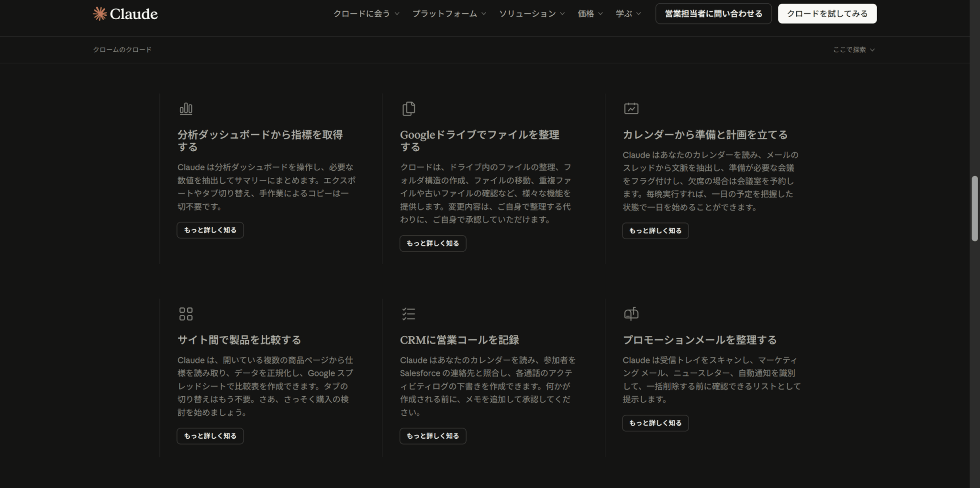Open the 価格 menu in navbar
Viewport: 980px width, 488px height.
[590, 14]
